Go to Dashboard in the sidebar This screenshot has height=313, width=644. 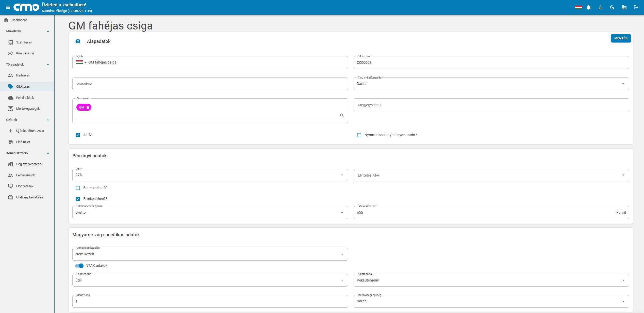(27, 20)
